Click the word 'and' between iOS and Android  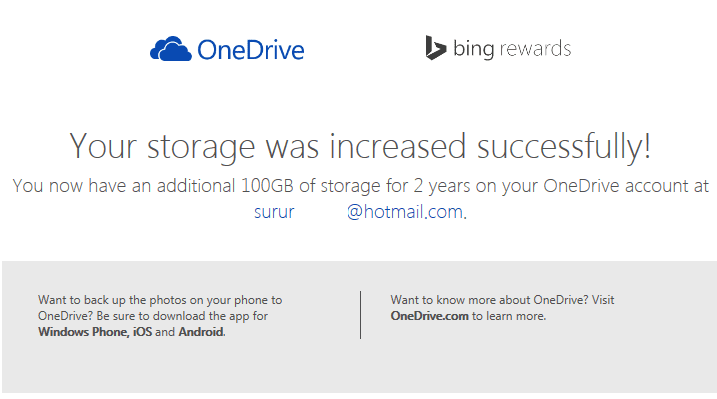click(165, 332)
